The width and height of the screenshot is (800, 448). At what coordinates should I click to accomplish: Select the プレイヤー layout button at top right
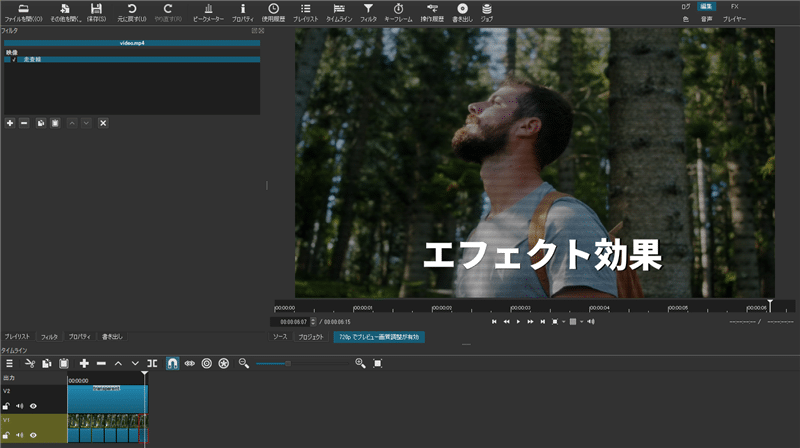(734, 19)
